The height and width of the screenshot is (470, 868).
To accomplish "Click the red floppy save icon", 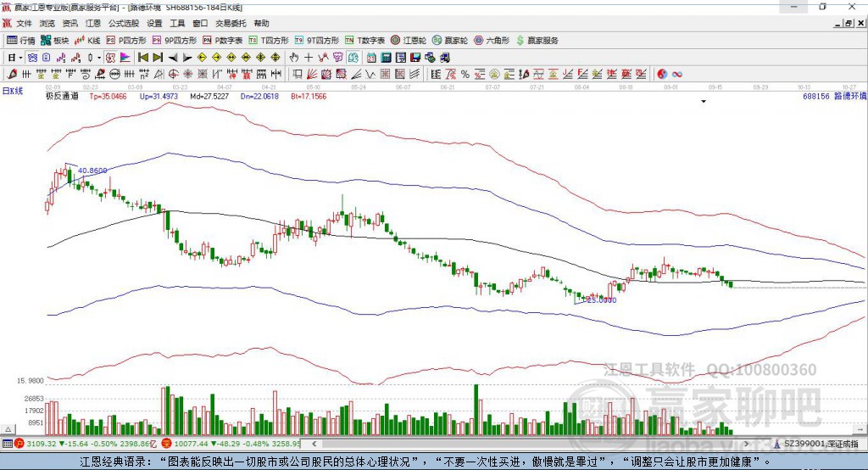I will click(415, 58).
